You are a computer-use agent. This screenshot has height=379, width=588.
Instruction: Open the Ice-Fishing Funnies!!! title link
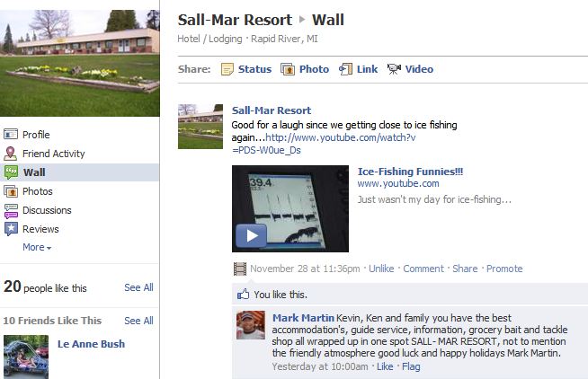point(410,172)
